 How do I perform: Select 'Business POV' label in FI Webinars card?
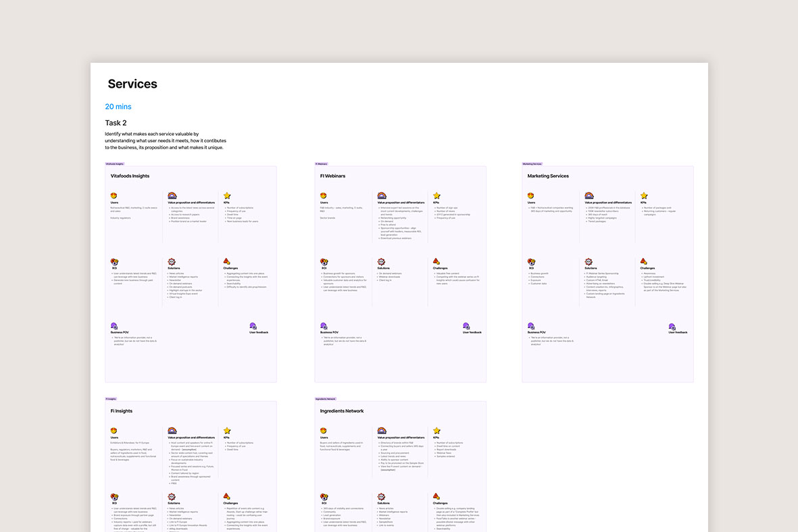pos(329,333)
